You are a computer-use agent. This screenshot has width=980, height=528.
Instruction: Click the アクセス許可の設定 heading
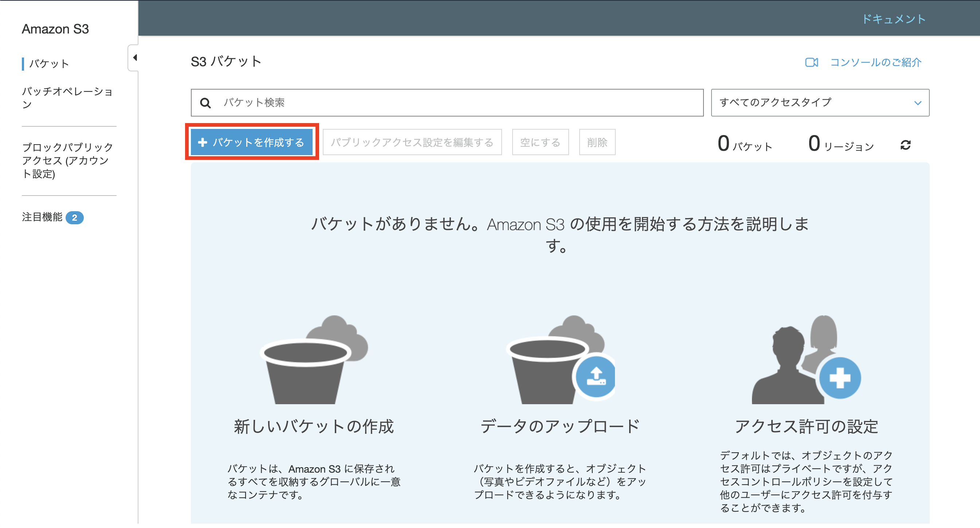click(x=806, y=426)
